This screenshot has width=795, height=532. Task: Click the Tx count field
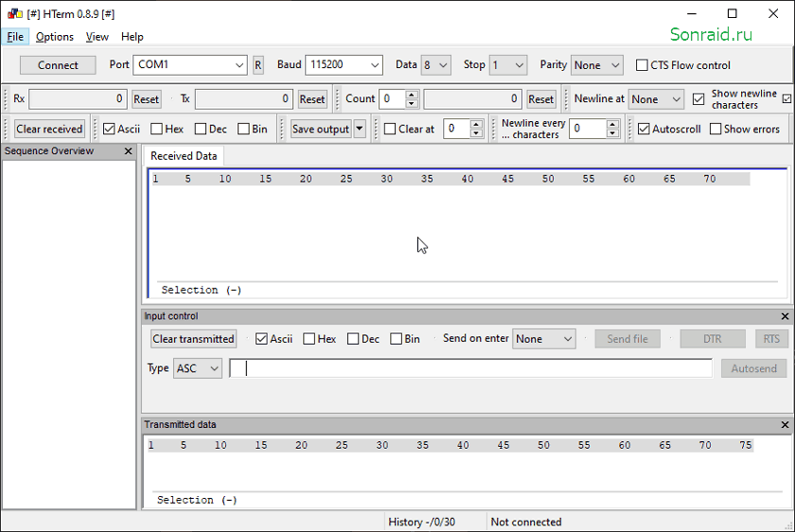pos(244,98)
